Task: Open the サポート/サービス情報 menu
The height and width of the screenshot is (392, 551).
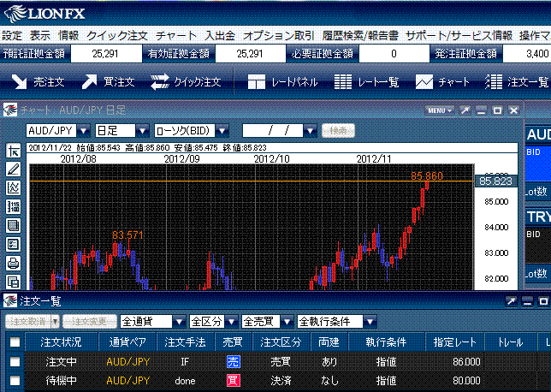Action: coord(459,35)
